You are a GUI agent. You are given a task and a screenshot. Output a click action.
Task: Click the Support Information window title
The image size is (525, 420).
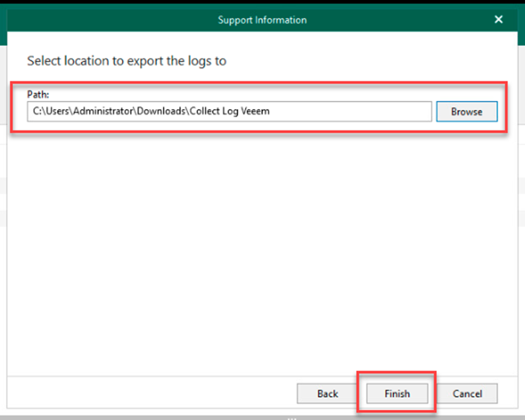[x=262, y=20]
